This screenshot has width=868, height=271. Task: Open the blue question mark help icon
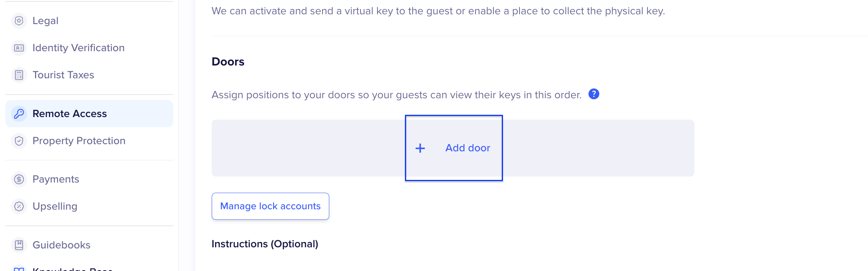point(594,94)
